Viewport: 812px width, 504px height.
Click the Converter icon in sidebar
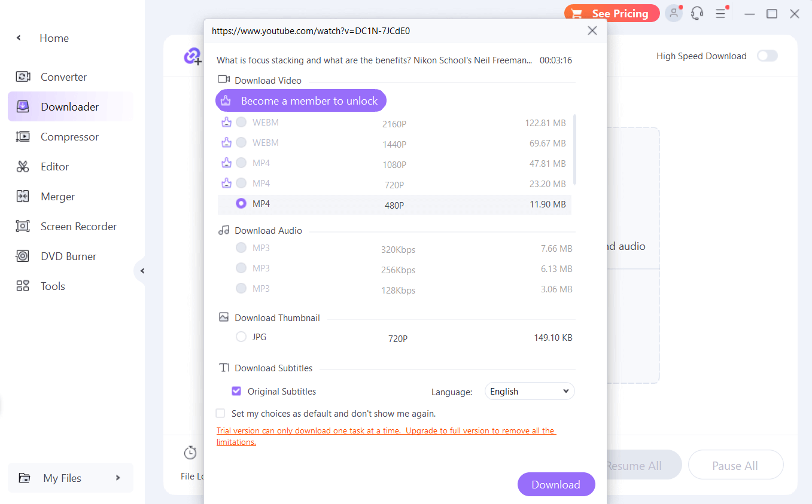[23, 77]
